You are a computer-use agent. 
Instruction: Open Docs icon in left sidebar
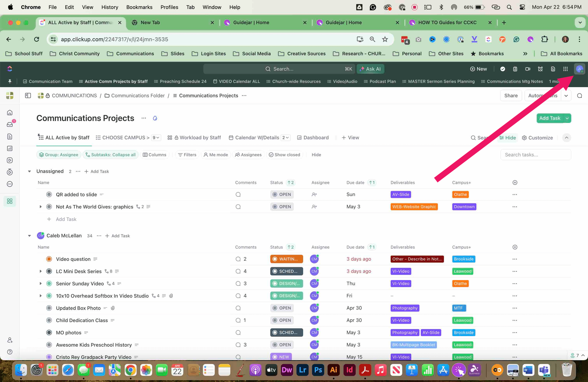click(10, 136)
